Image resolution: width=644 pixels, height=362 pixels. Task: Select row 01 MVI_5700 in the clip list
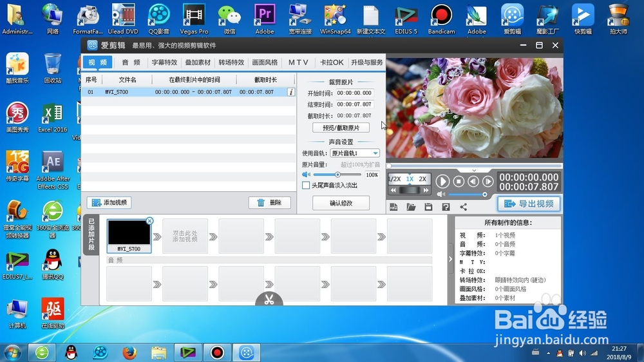tap(188, 92)
